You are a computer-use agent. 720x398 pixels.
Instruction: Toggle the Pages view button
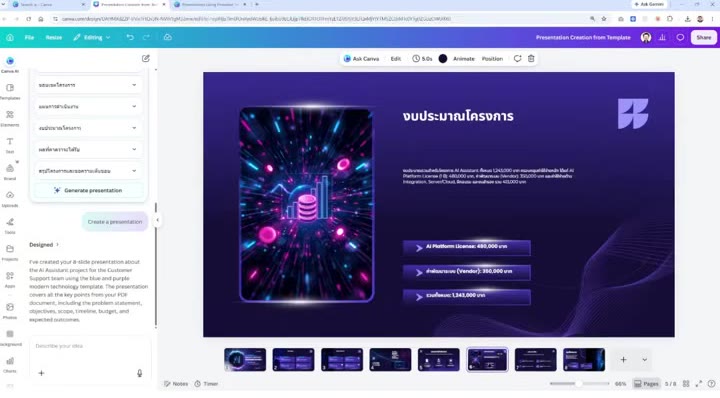(x=646, y=383)
